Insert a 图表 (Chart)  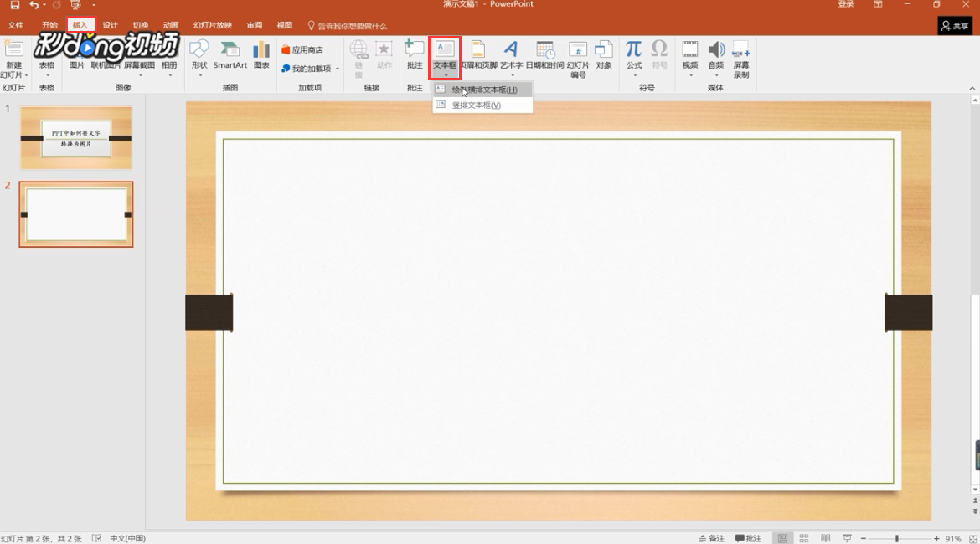pyautogui.click(x=261, y=55)
